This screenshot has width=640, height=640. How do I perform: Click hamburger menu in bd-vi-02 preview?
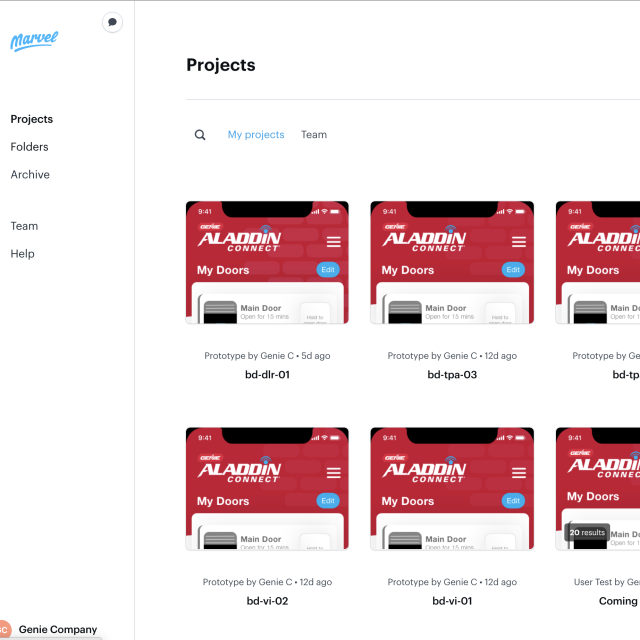tap(334, 473)
